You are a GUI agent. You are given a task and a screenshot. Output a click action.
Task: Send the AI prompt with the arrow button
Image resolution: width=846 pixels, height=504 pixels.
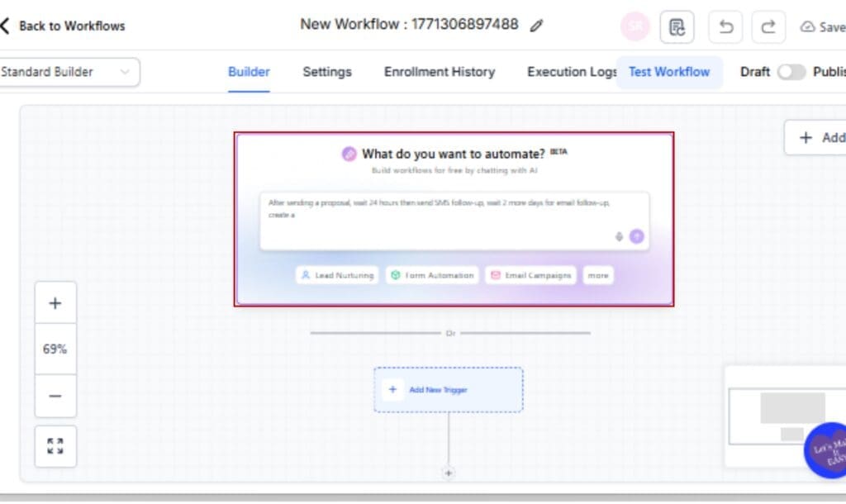(x=637, y=236)
